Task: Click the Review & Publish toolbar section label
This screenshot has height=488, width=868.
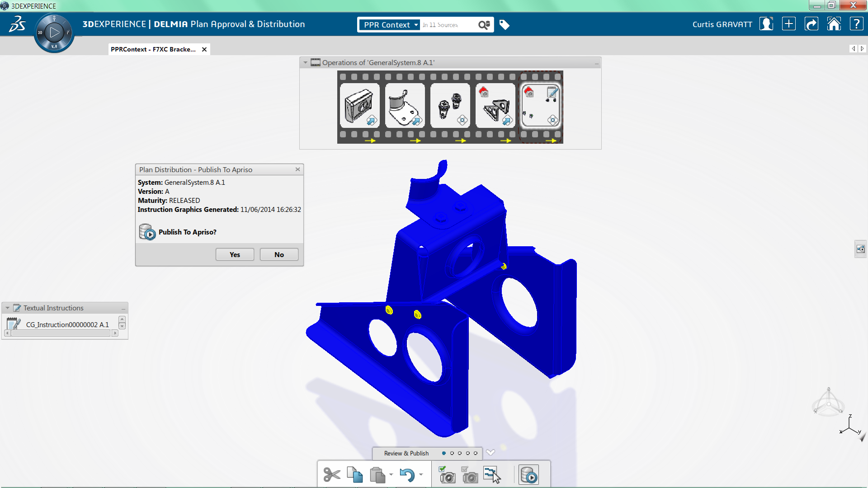Action: pos(406,453)
